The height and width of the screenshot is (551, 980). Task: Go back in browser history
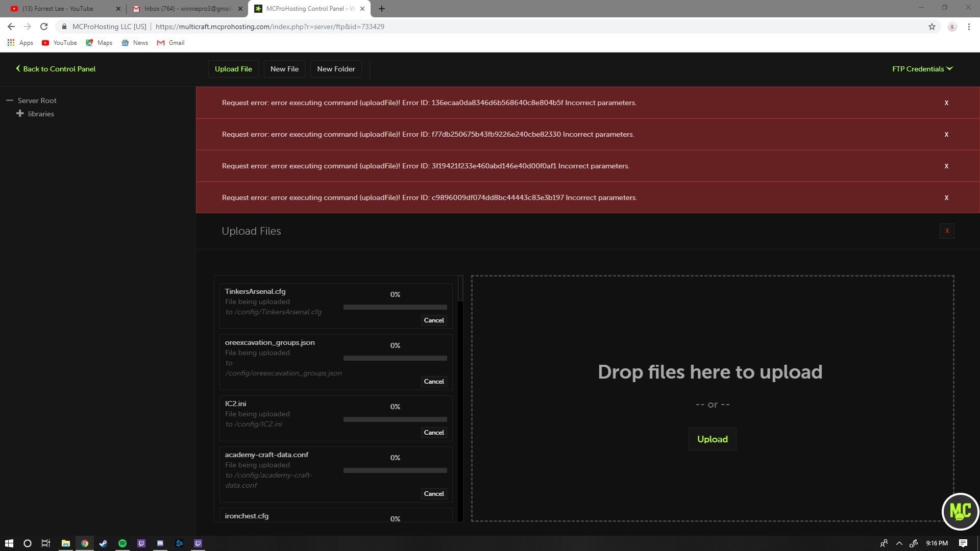pos(11,27)
